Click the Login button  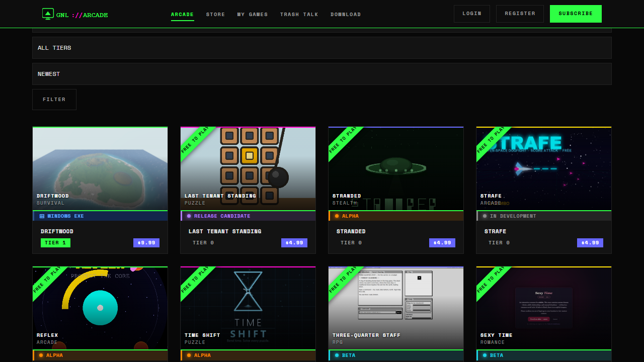click(x=472, y=14)
